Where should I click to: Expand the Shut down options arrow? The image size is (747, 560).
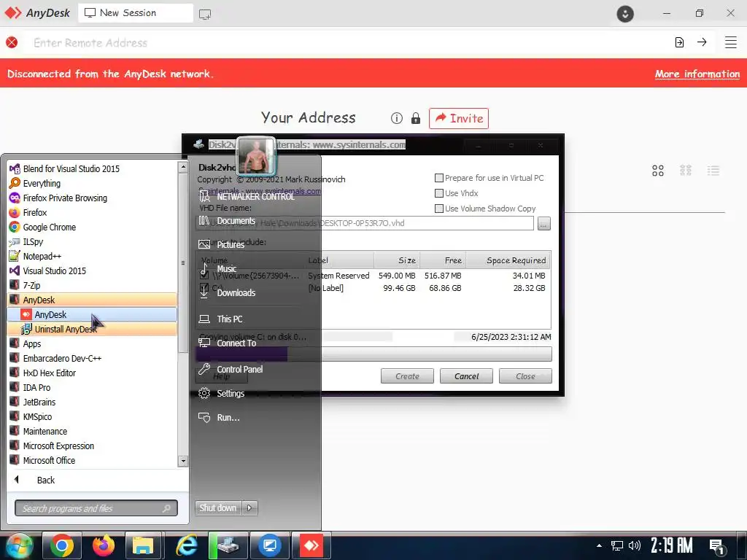pyautogui.click(x=249, y=508)
